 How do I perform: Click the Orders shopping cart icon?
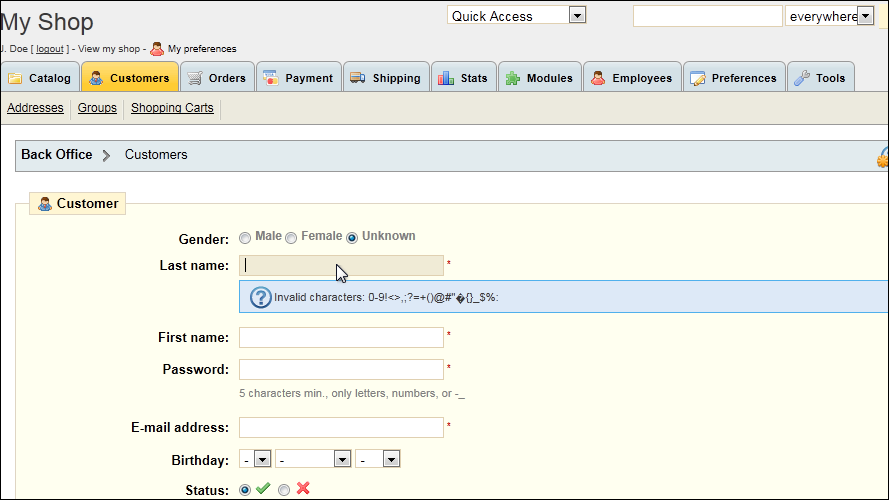(x=194, y=78)
